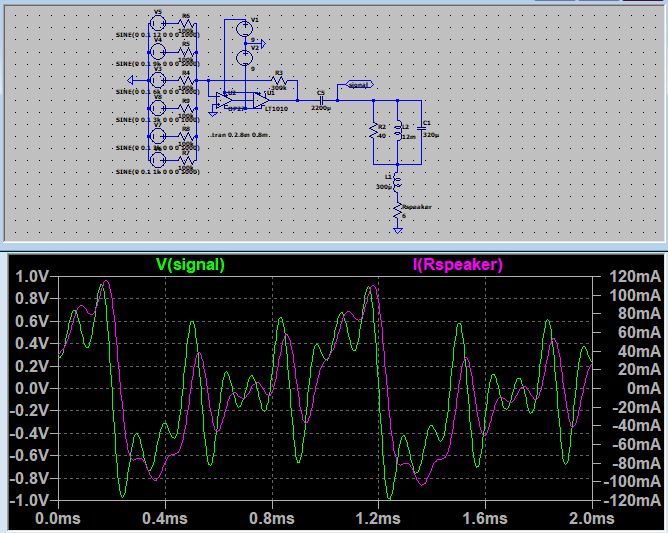Viewport: 668px width, 533px height.
Task: Click the 2200µ value of C5
Action: (321, 108)
